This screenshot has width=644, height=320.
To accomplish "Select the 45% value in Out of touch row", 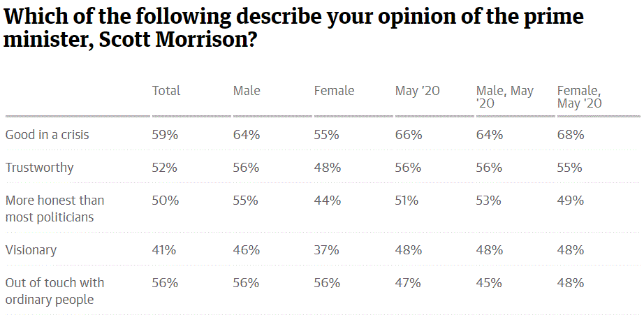I will click(489, 283).
